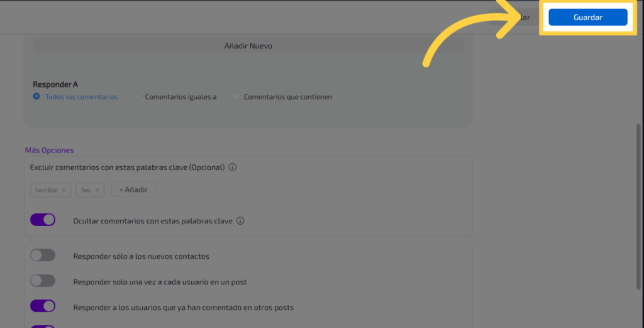Enable 'Responder sólo a los nuevos contactos'
644x328 pixels.
click(x=43, y=256)
